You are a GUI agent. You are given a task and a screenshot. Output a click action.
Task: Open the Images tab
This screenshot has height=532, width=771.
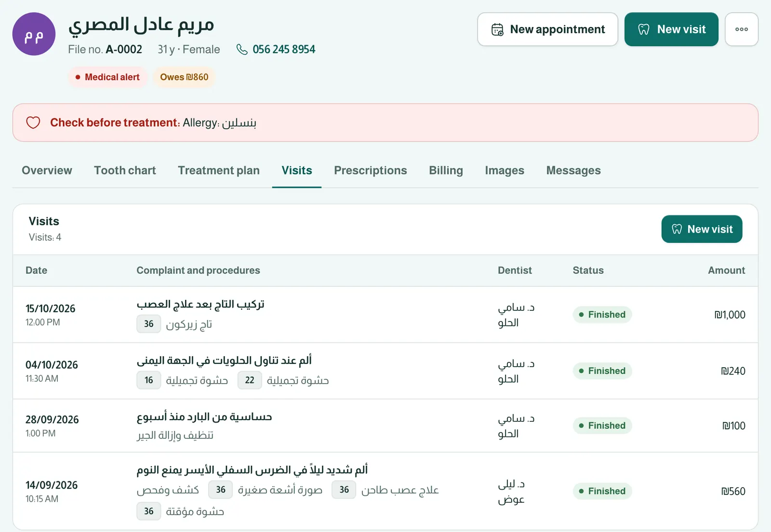(505, 171)
